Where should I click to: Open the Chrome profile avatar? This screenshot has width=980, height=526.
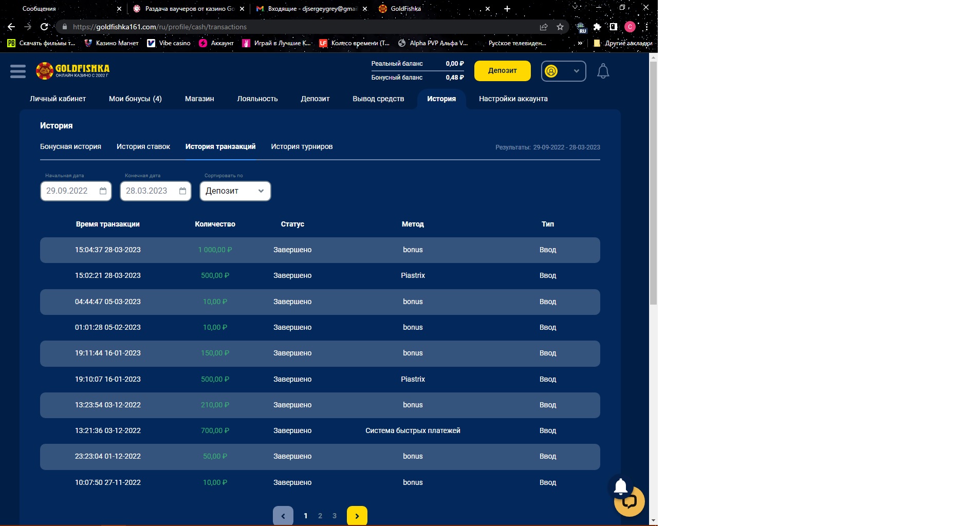coord(630,27)
